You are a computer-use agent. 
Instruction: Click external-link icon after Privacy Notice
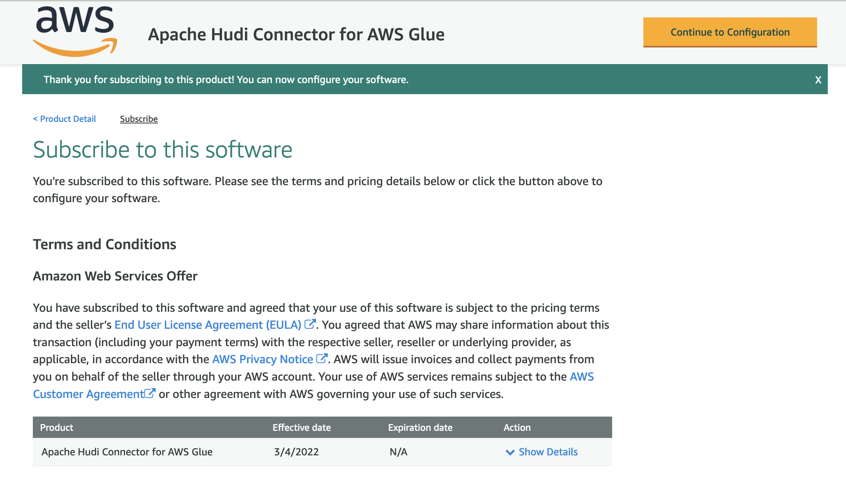point(322,358)
